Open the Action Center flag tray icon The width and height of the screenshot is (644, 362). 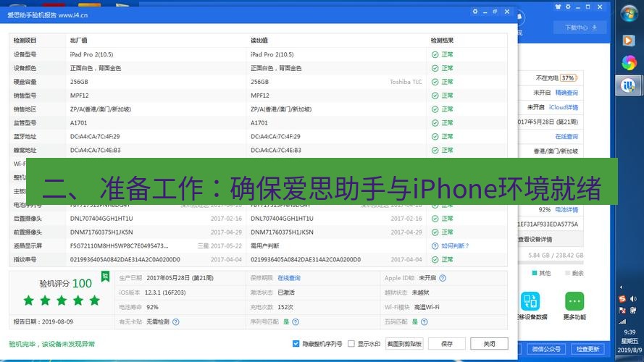(x=623, y=311)
